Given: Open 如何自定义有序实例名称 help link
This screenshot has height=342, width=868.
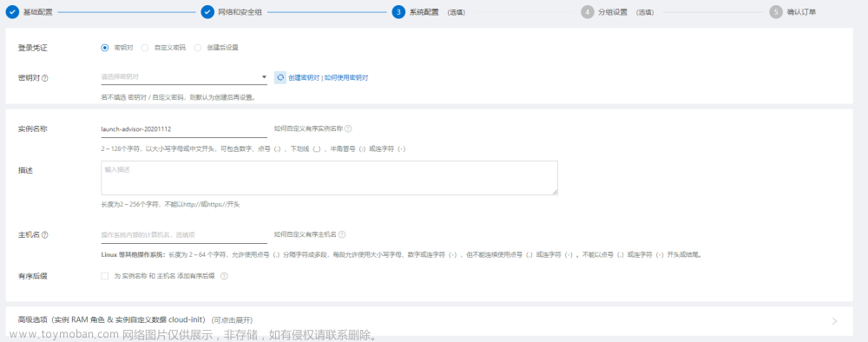Looking at the screenshot, I should click(308, 129).
